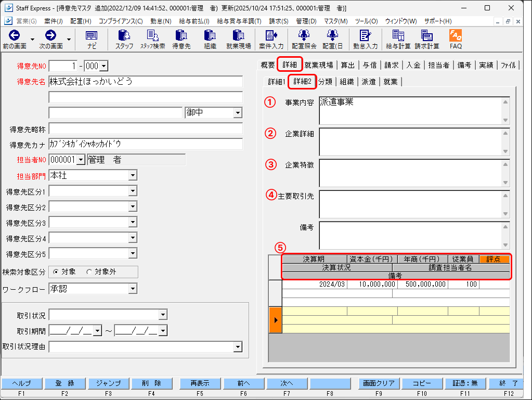
Task: Open スタッフ検索 from the toolbar
Action: (x=152, y=39)
